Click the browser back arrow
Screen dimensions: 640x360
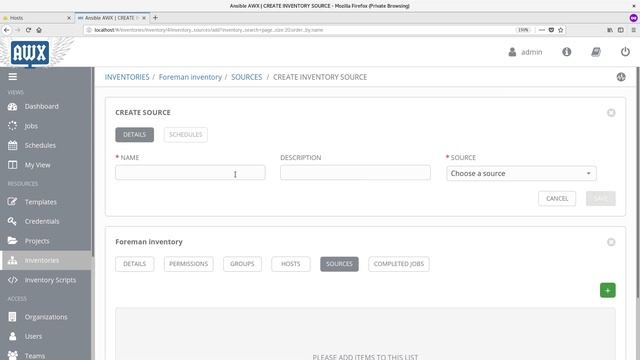pos(7,30)
